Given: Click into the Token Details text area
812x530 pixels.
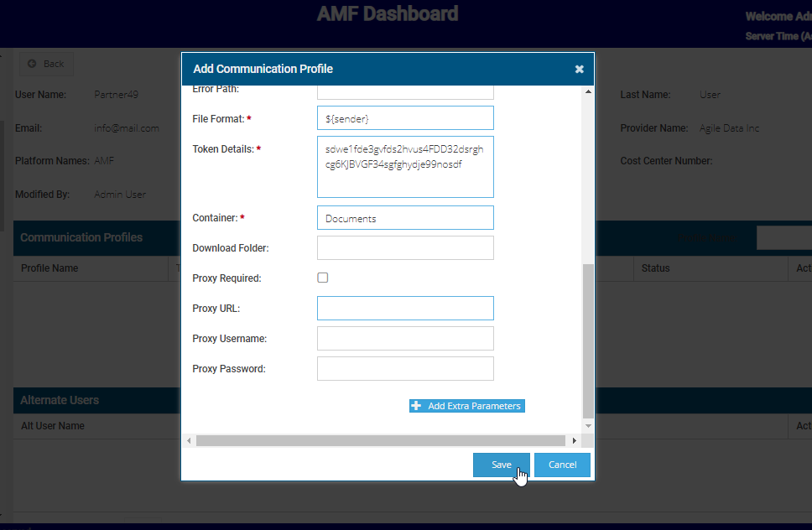Looking at the screenshot, I should 405,167.
